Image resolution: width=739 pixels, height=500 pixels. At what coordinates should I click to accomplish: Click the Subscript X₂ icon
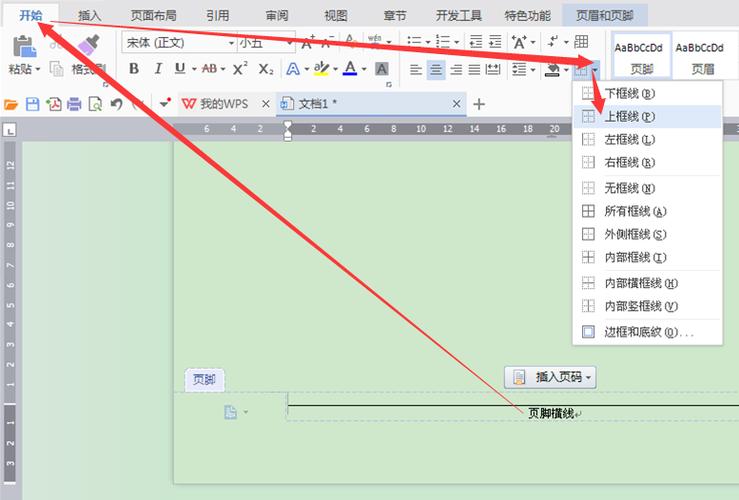point(266,69)
